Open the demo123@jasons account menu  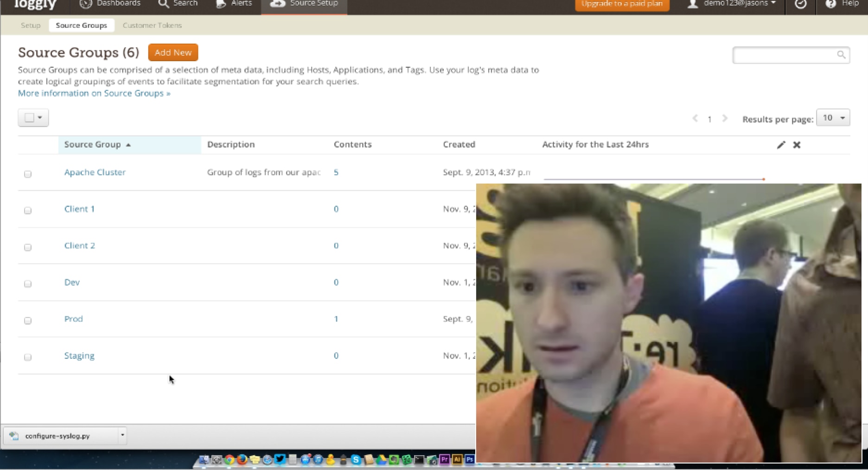[x=733, y=4]
